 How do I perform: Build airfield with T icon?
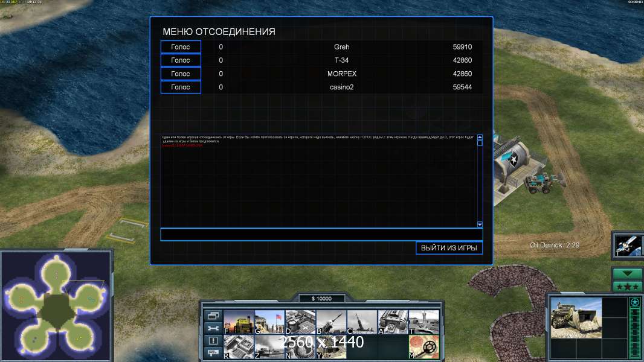423,322
